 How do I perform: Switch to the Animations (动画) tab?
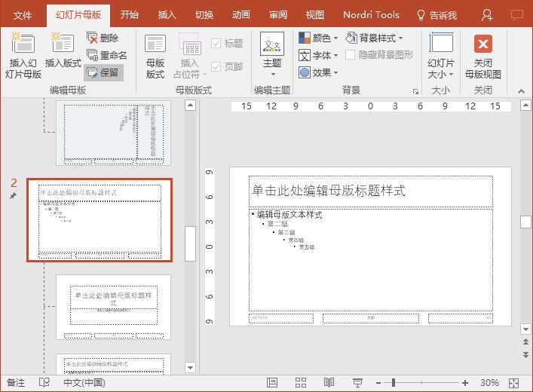tap(240, 14)
